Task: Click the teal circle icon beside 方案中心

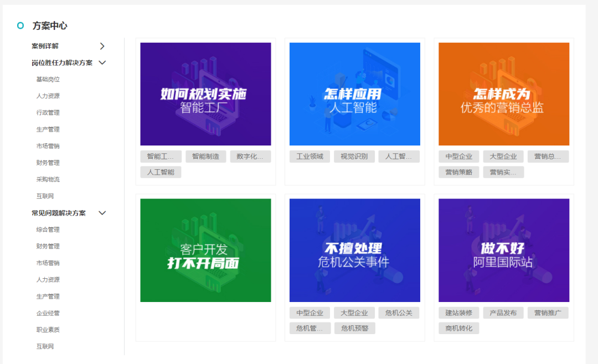Action: click(x=20, y=25)
